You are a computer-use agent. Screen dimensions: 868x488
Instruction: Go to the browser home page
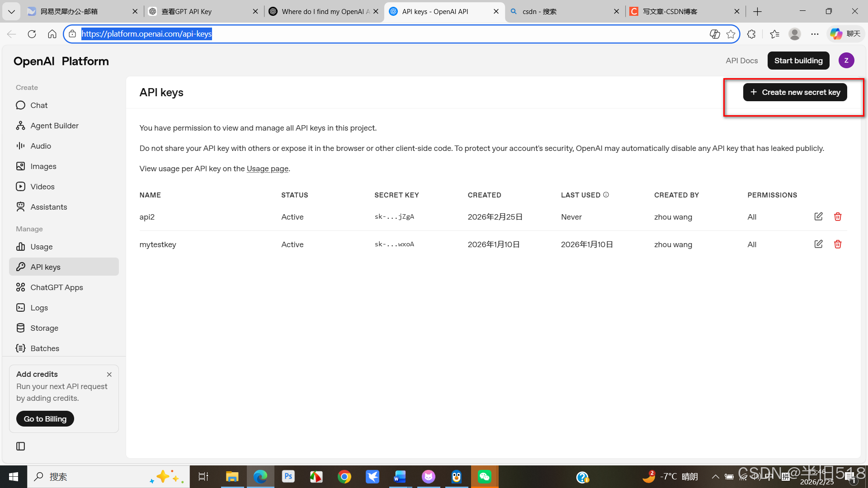click(52, 34)
